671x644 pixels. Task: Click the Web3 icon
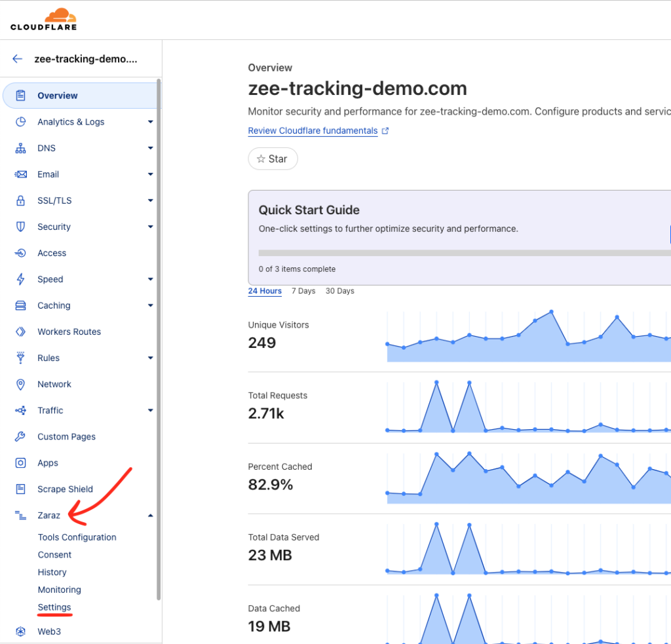pos(20,631)
